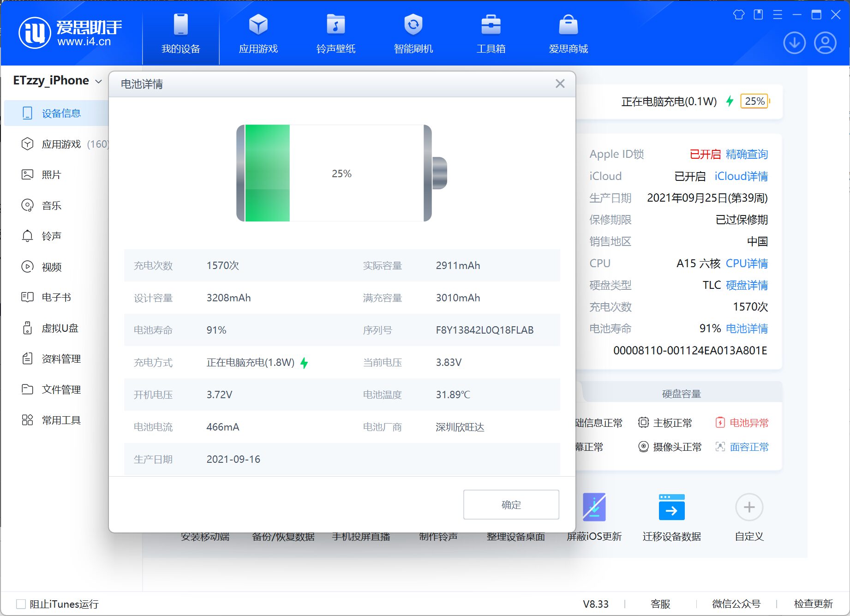Click the 自定义 plus icon
Viewport: 850px width, 616px height.
(749, 507)
